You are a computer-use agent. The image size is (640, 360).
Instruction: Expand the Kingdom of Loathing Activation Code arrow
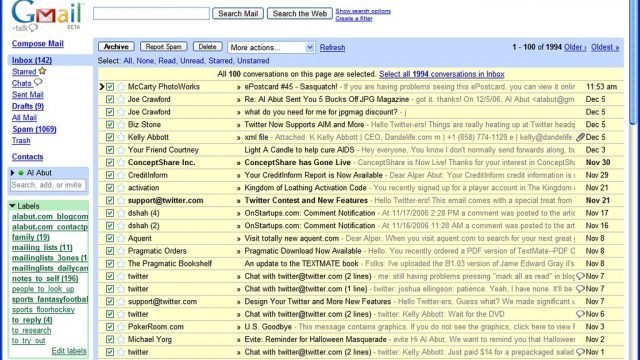238,189
